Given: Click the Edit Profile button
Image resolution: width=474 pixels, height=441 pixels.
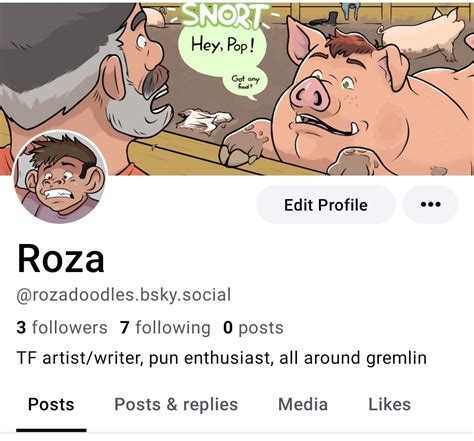Looking at the screenshot, I should [x=326, y=204].
